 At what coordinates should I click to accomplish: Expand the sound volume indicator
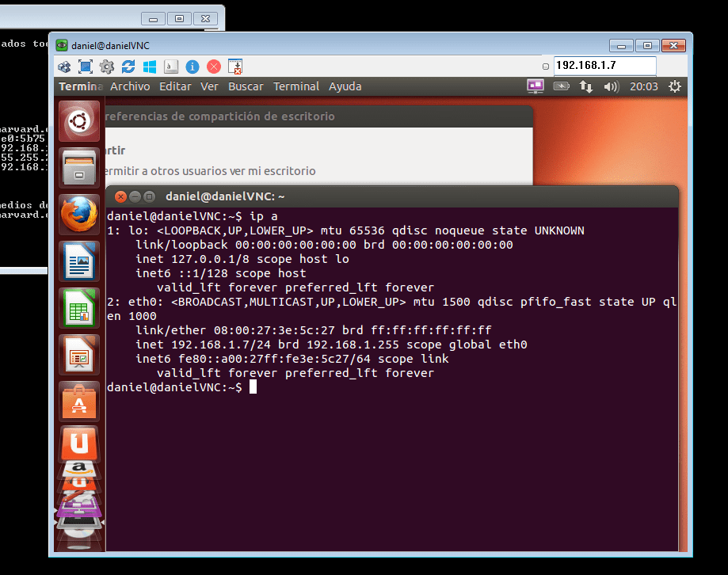click(x=611, y=86)
